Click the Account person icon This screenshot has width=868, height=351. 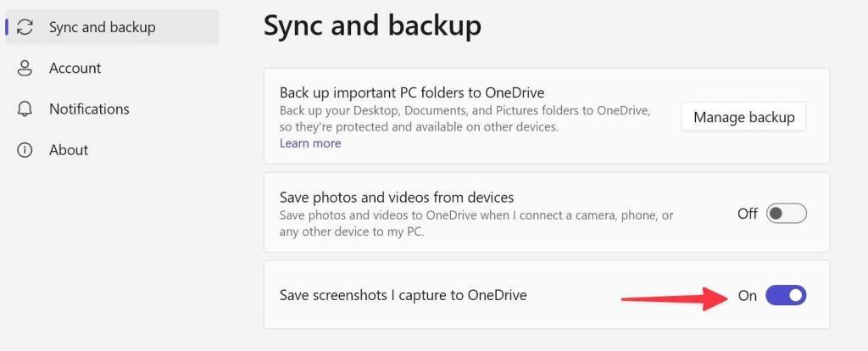coord(25,68)
